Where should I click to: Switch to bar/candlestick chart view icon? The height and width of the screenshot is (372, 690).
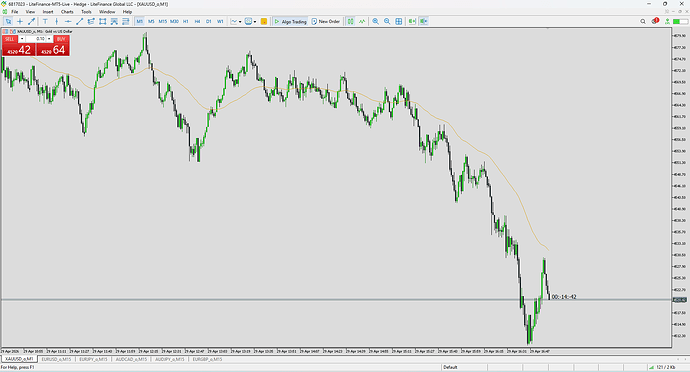[x=350, y=21]
